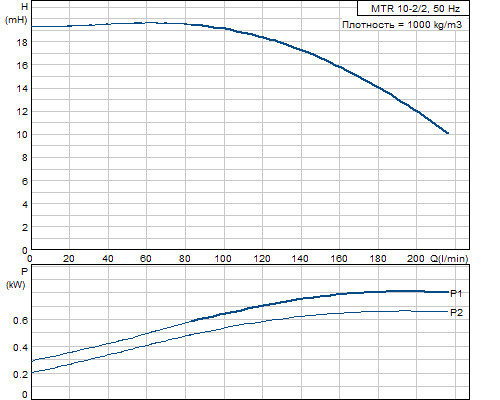The width and height of the screenshot is (500, 400).
Task: Click the Плотность = 1000 kg/m3 label
Action: click(402, 25)
